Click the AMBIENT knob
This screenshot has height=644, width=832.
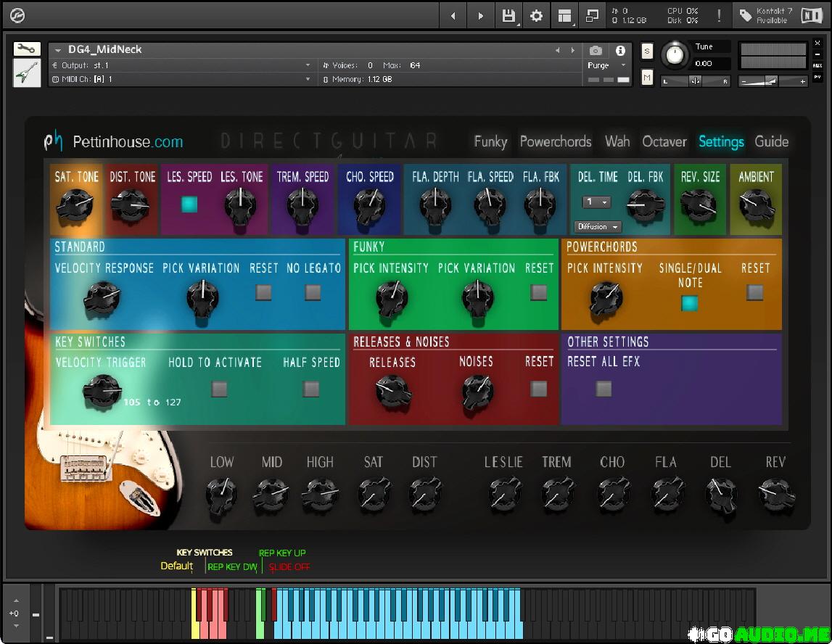pos(757,206)
